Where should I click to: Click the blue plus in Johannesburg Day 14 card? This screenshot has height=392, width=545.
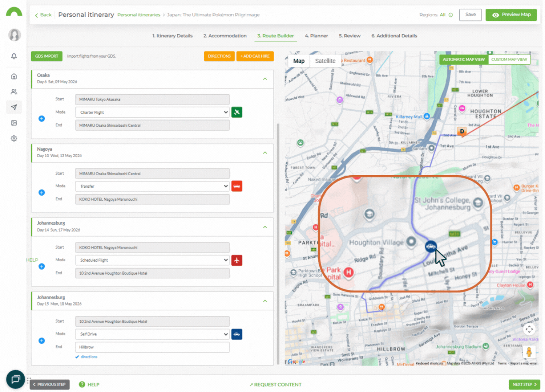pos(42,266)
